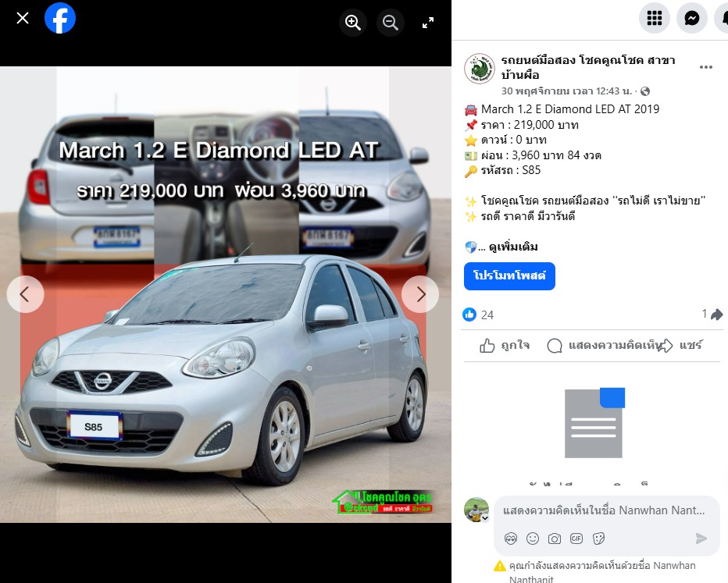The width and height of the screenshot is (728, 583).
Task: Close the photo viewer
Action: pos(23,18)
